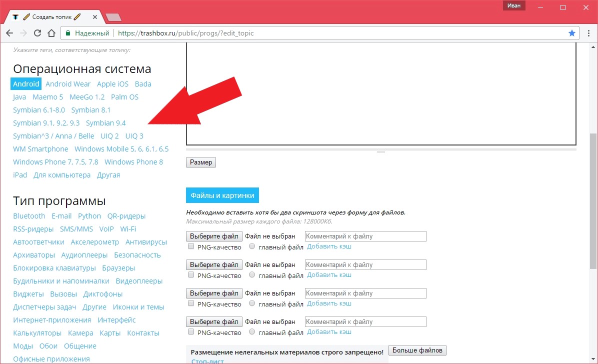Click the Размер button
The height and width of the screenshot is (364, 598).
[x=201, y=162]
